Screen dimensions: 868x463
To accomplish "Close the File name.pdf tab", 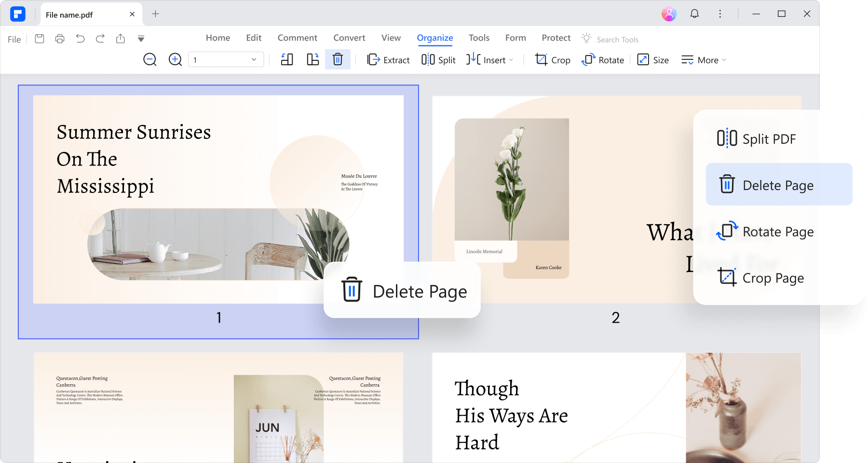I will (132, 14).
